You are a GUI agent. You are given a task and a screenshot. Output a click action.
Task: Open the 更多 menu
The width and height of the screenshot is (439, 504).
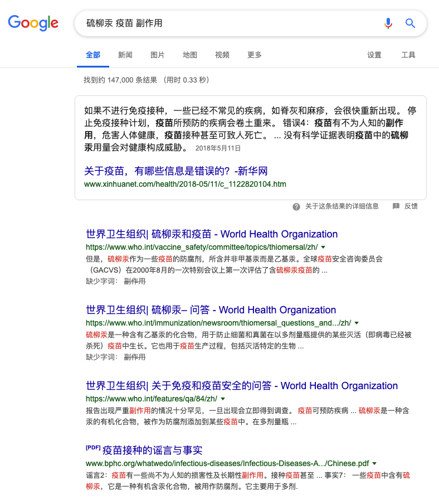[x=255, y=55]
